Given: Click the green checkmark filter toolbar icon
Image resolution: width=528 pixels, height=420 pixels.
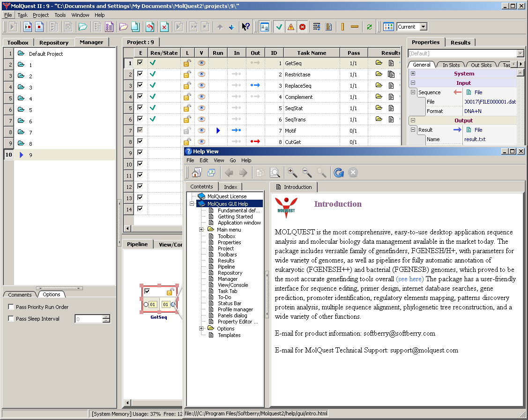Looking at the screenshot, I should [279, 27].
